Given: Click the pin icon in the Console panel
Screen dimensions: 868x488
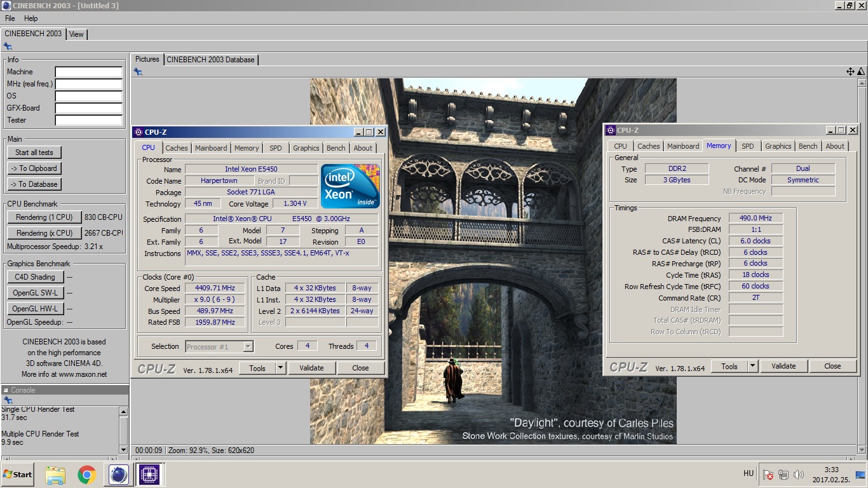Looking at the screenshot, I should coord(8,400).
